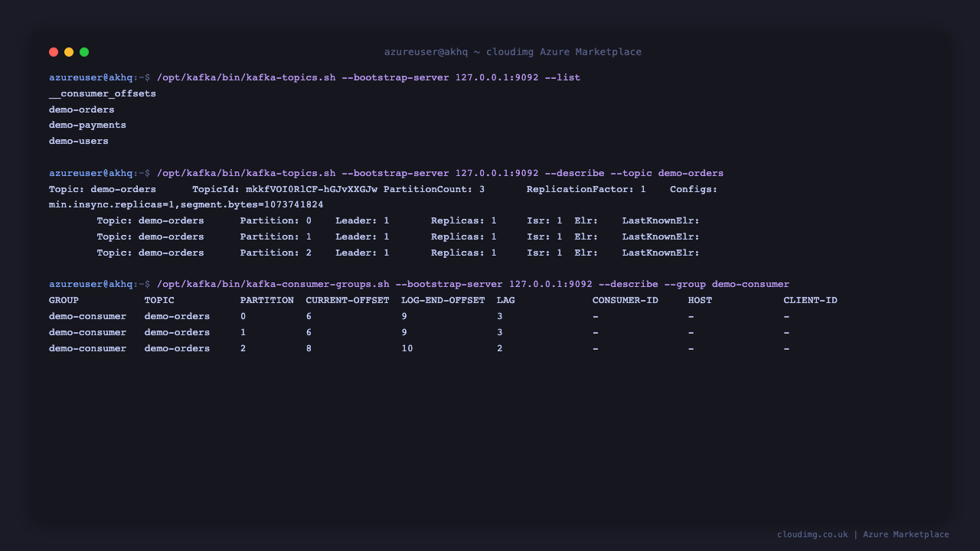Click the Partition: 2 entry
Image resolution: width=980 pixels, height=551 pixels.
276,253
